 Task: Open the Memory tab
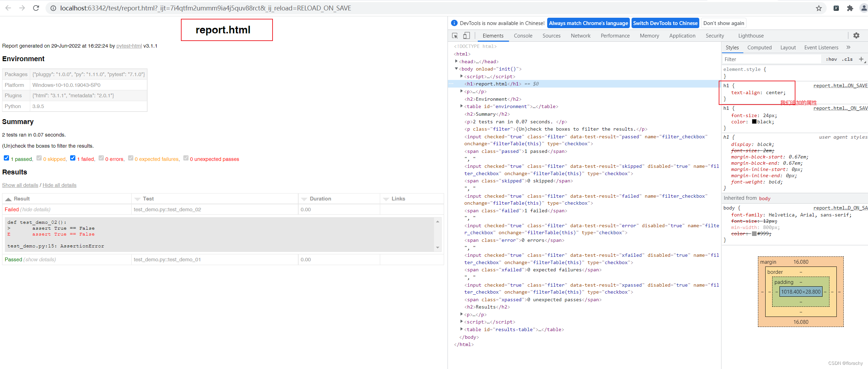[x=649, y=36]
